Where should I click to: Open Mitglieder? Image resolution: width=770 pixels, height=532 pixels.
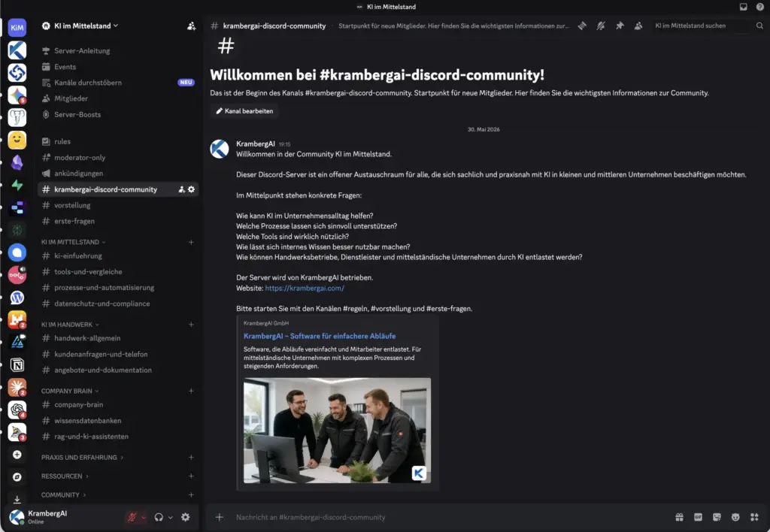118,98
